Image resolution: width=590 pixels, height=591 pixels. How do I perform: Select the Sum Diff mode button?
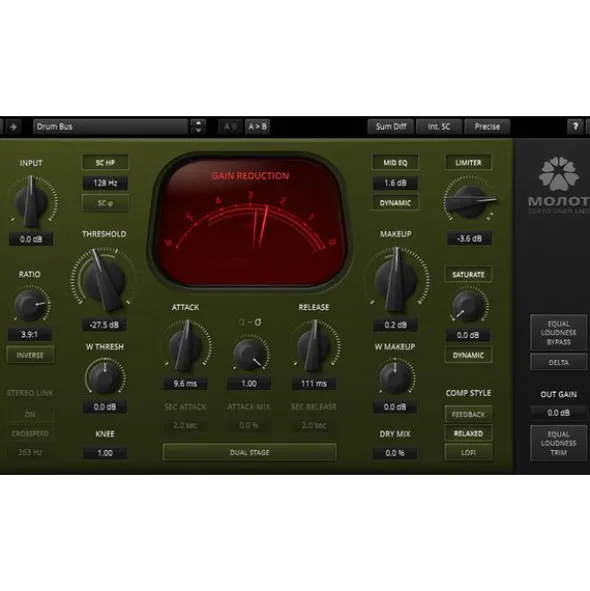point(391,127)
